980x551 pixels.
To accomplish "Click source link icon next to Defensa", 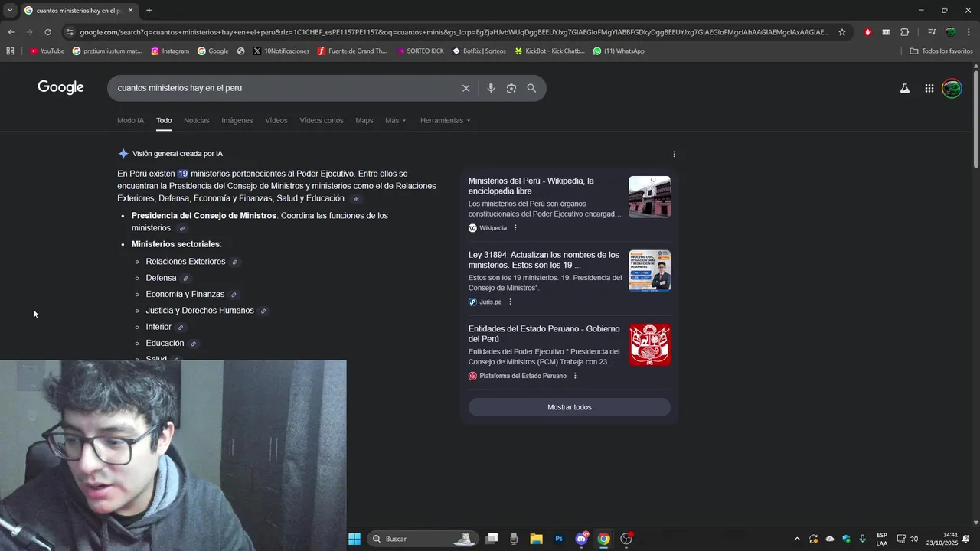I will coord(185,279).
